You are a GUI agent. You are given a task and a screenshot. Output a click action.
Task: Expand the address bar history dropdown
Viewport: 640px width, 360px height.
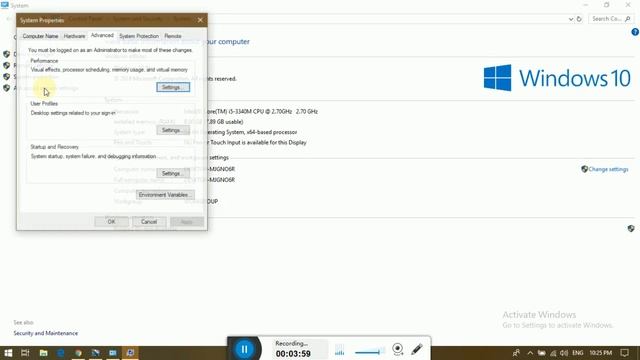[x=571, y=19]
